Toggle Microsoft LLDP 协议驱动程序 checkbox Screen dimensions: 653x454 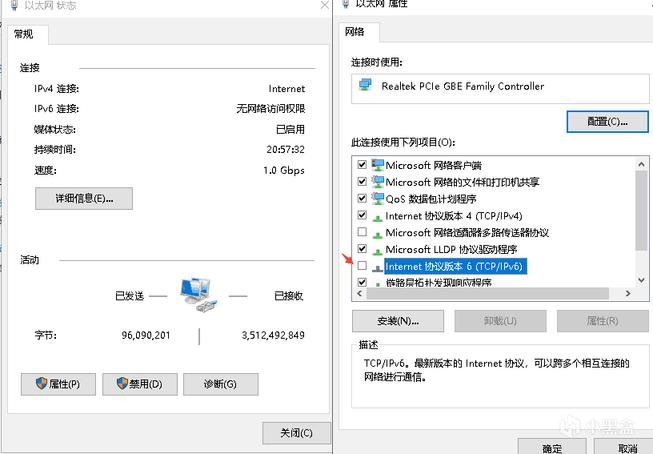coord(362,249)
